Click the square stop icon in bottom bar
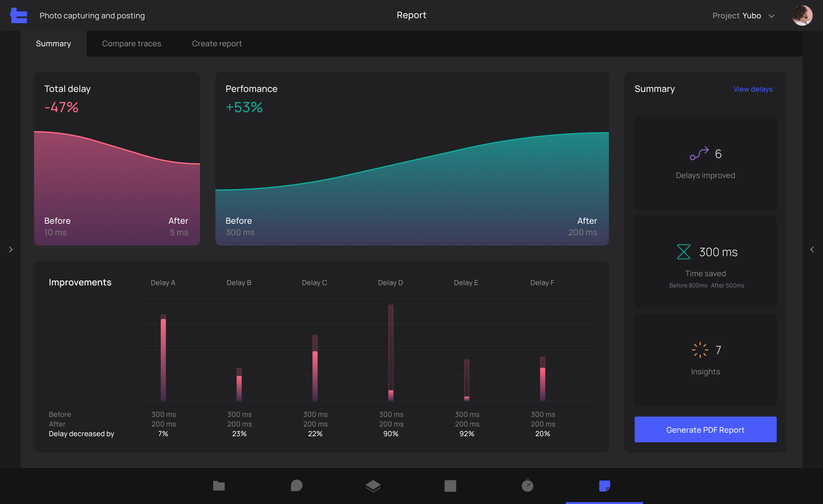 450,486
